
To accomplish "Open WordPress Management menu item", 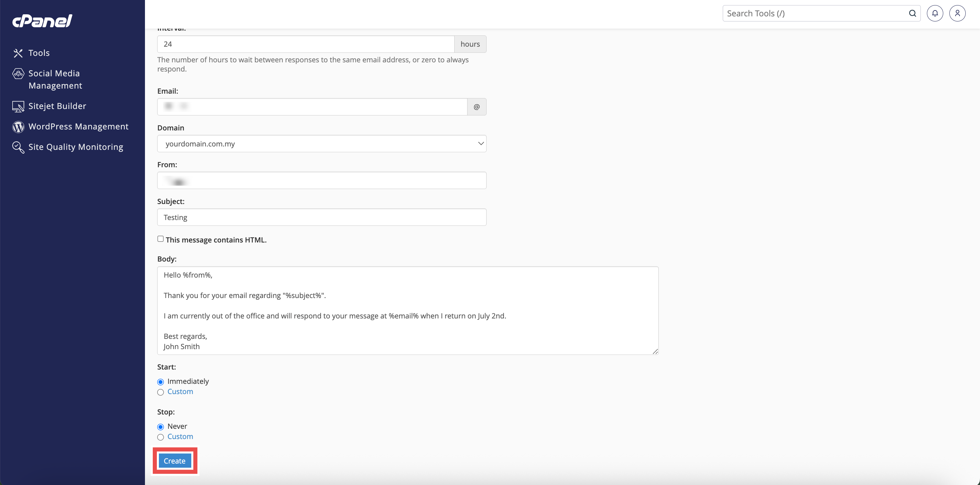I will pos(78,126).
